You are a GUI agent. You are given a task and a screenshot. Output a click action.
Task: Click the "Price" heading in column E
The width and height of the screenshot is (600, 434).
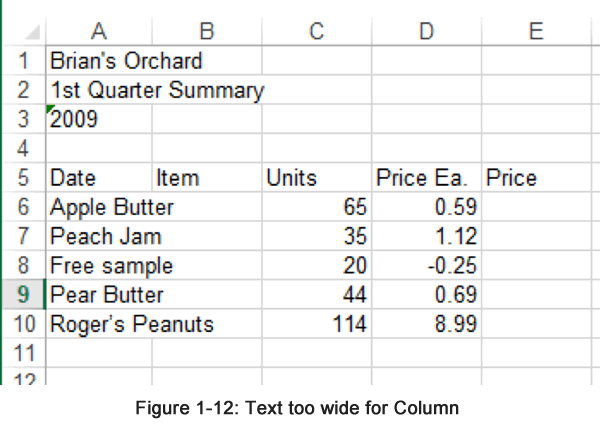pyautogui.click(x=535, y=178)
